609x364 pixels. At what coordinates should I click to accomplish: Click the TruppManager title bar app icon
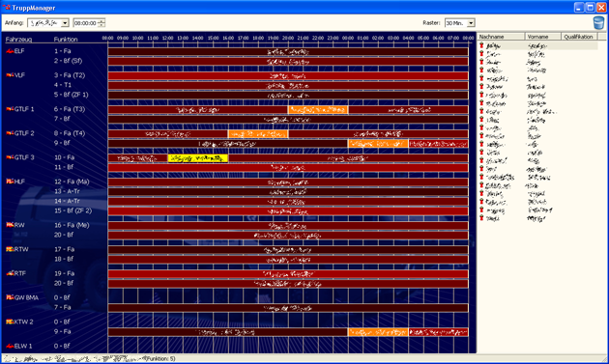click(7, 8)
